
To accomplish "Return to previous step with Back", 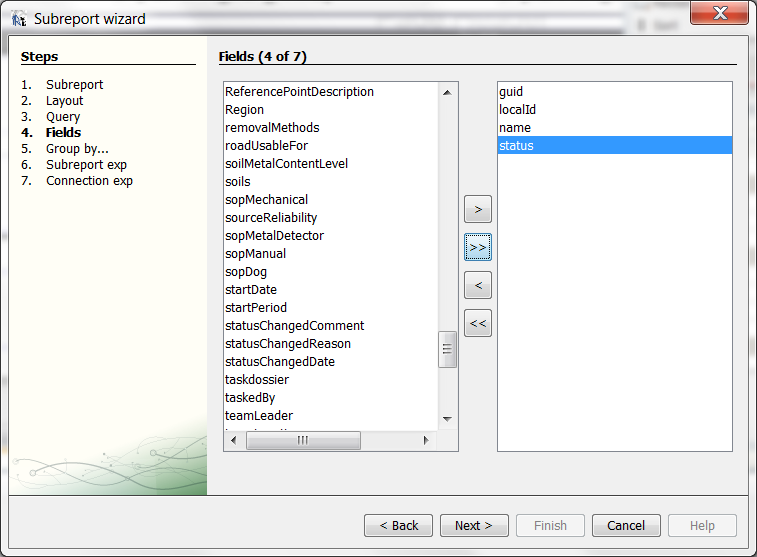I will tap(398, 525).
